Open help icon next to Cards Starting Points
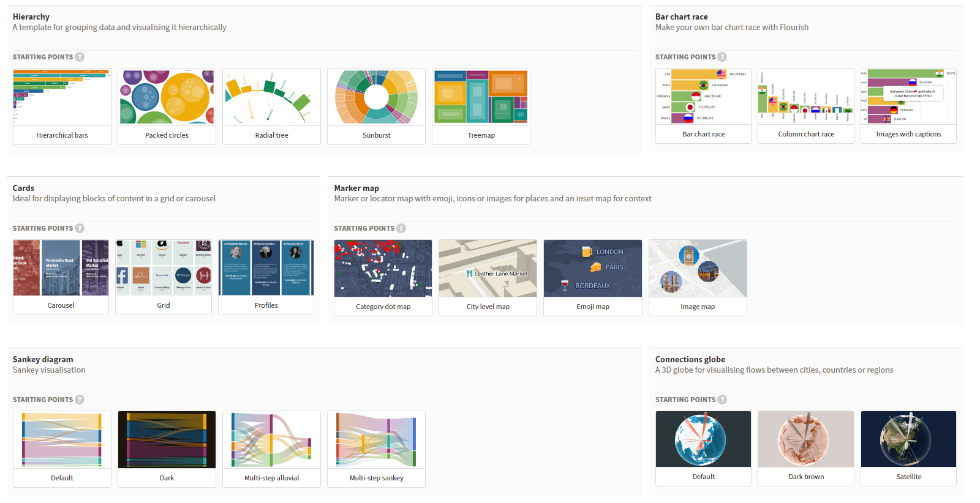980x503 pixels. (80, 228)
